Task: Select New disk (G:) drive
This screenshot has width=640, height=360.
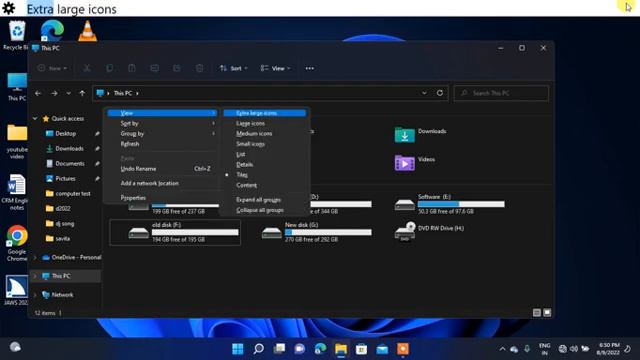Action: coord(316,232)
